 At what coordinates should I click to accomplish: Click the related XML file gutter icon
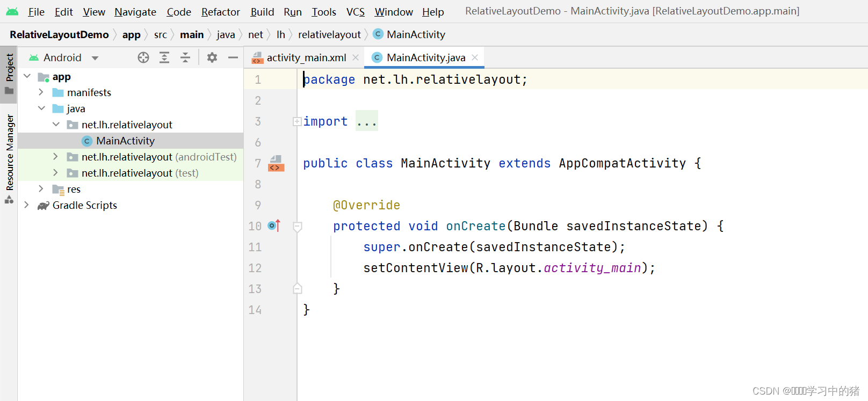[276, 163]
